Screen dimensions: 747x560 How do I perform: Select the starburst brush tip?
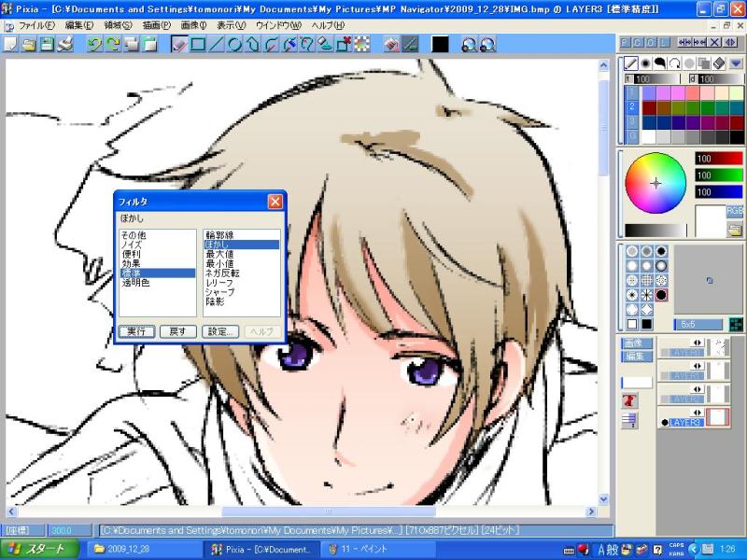646,295
